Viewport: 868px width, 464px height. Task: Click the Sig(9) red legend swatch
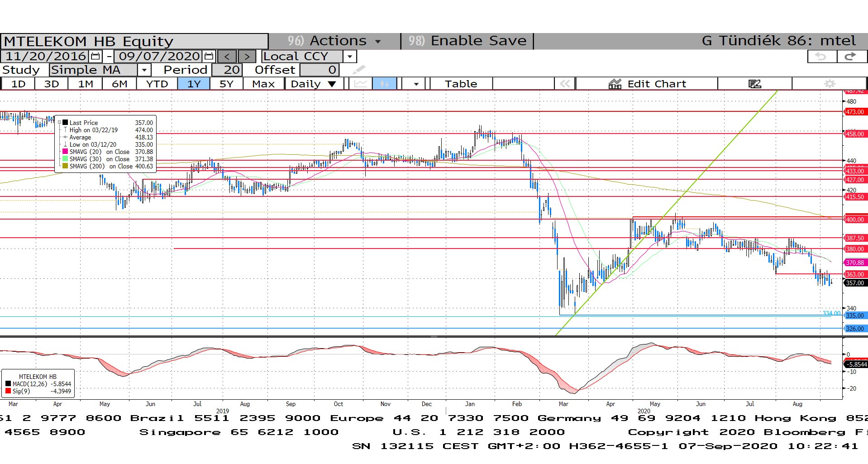pyautogui.click(x=8, y=391)
